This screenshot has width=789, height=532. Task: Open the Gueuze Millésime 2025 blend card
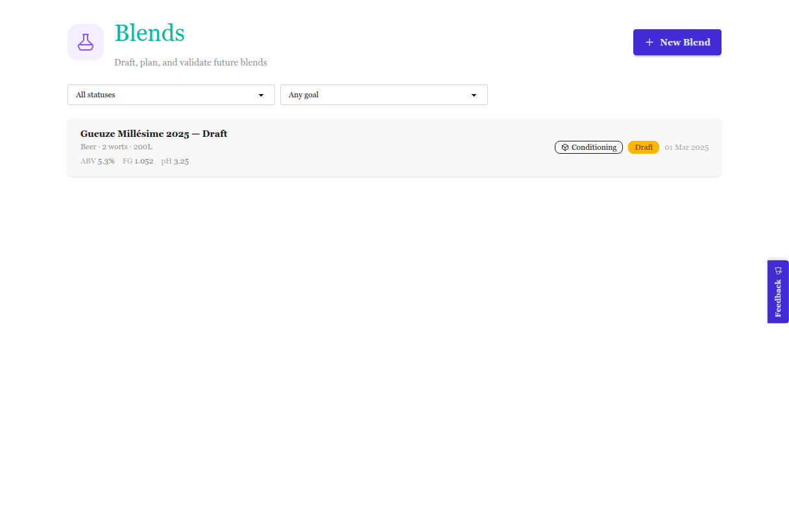[389, 162]
